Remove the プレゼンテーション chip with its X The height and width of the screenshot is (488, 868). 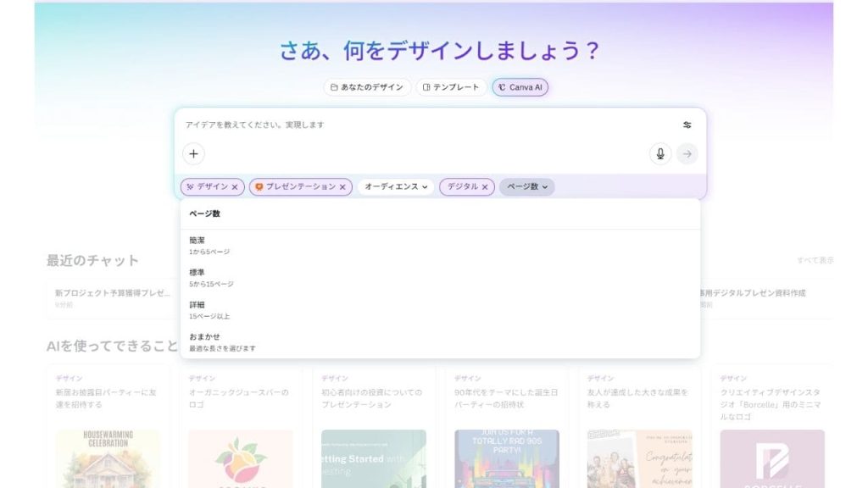[x=342, y=187]
